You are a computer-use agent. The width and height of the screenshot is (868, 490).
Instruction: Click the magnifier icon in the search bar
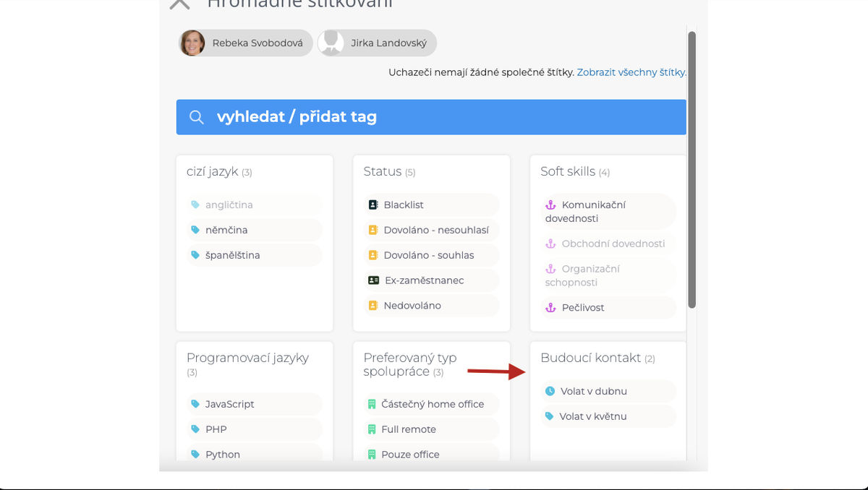[x=196, y=117]
